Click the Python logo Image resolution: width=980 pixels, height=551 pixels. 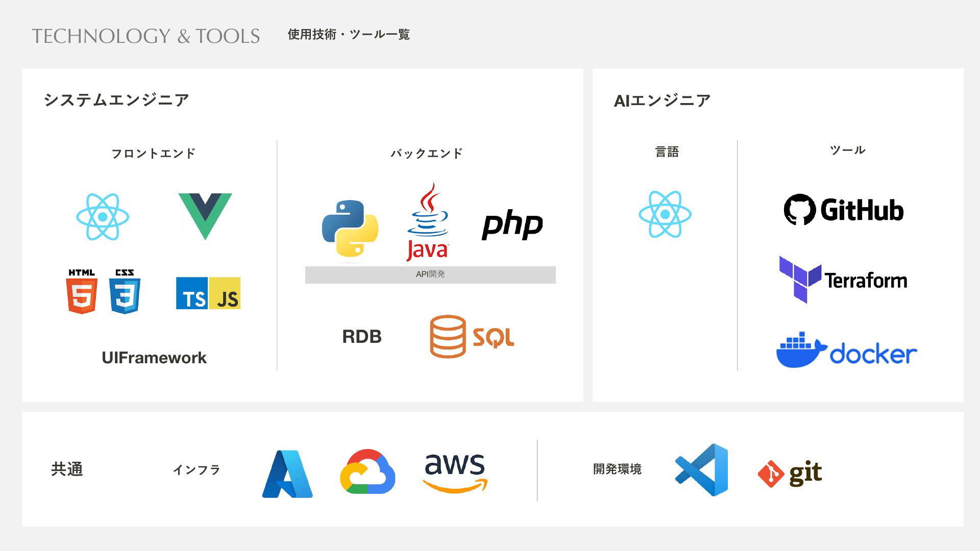(350, 228)
